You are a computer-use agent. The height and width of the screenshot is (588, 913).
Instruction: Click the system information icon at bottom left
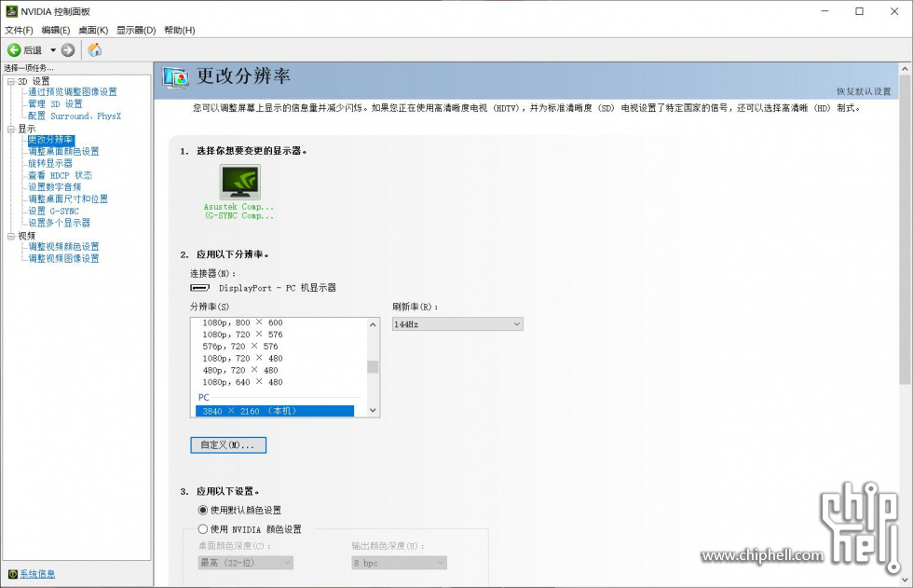(13, 574)
